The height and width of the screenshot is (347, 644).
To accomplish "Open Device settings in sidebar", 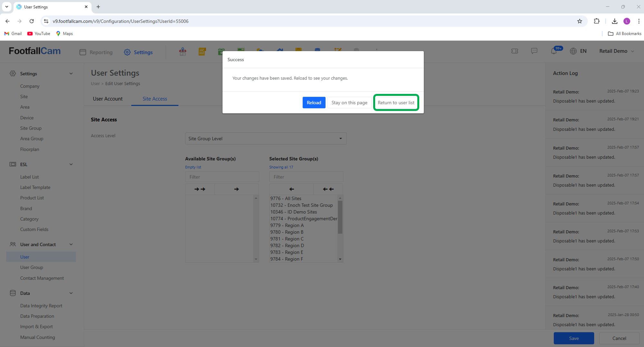I will 27,118.
